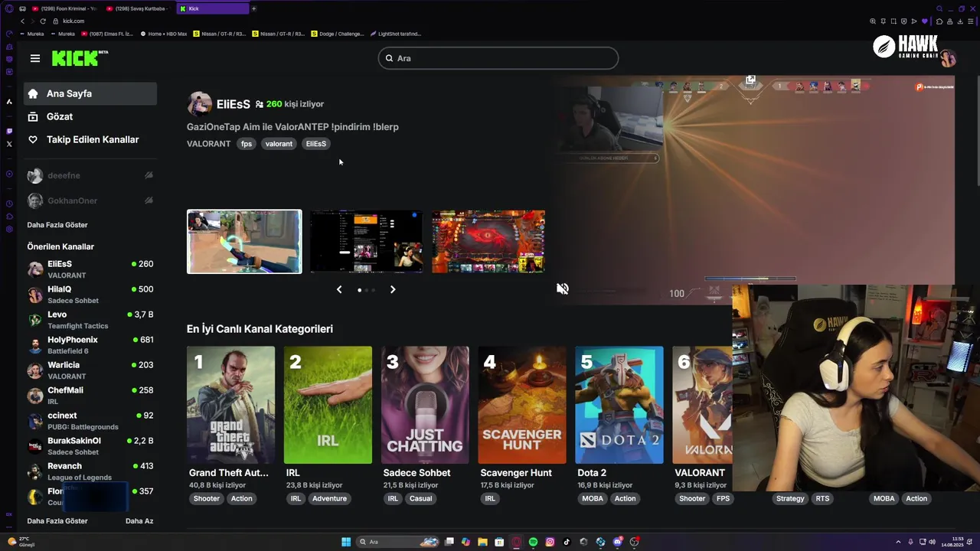Image resolution: width=980 pixels, height=551 pixels.
Task: Open Scavenger Hunt category card
Action: click(x=522, y=405)
